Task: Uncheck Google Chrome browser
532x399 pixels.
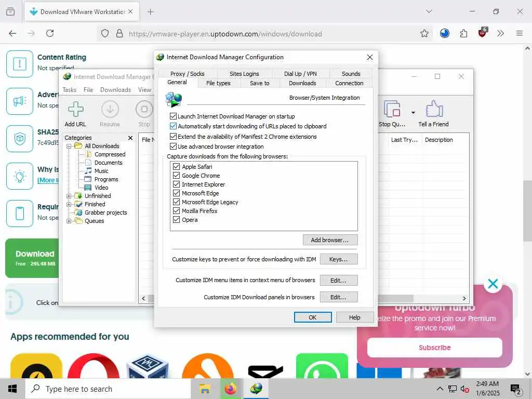Action: [176, 176]
